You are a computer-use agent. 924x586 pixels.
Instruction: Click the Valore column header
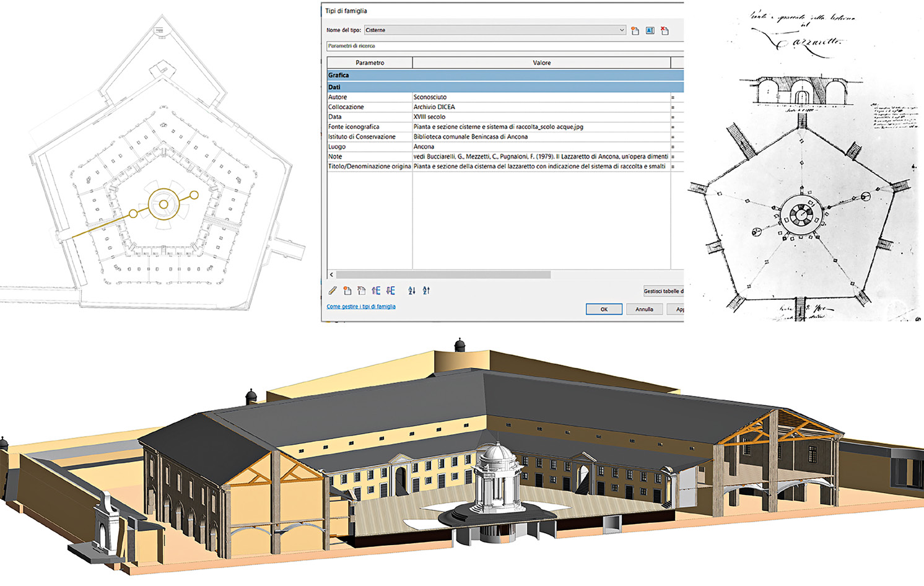click(541, 63)
